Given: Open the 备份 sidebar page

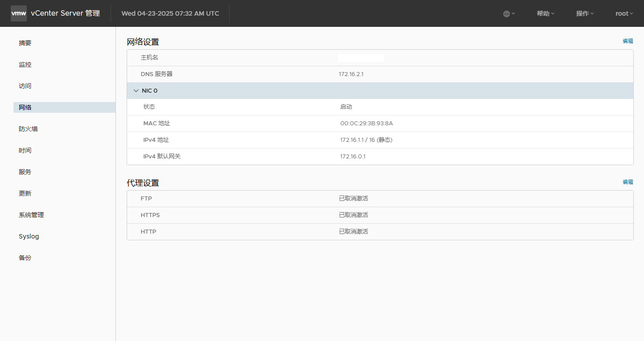Looking at the screenshot, I should pyautogui.click(x=25, y=258).
